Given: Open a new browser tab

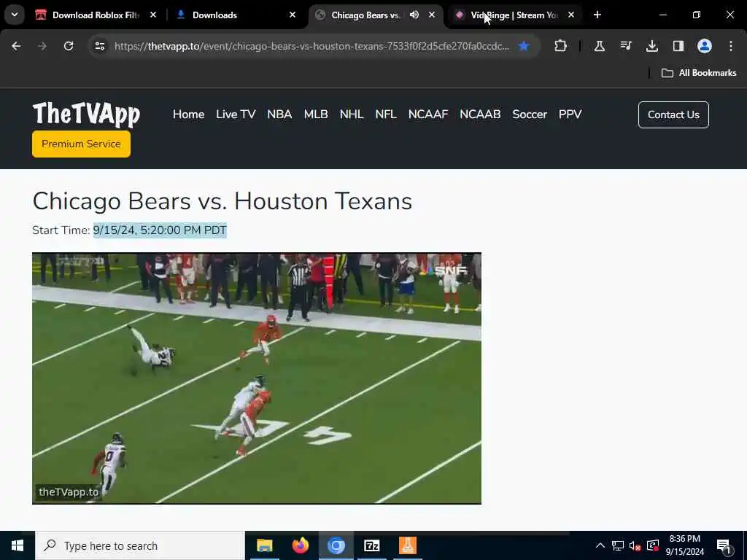Looking at the screenshot, I should click(597, 15).
